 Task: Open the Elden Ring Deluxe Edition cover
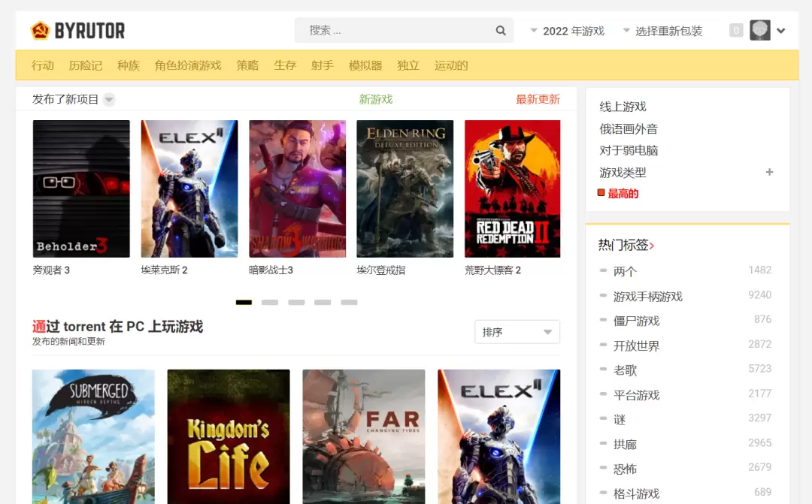tap(405, 189)
